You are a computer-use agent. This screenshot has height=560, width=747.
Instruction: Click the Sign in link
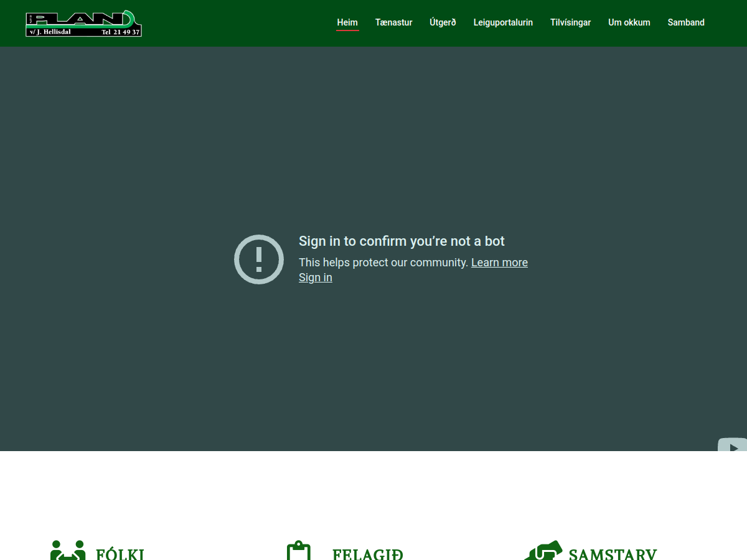[x=316, y=278]
